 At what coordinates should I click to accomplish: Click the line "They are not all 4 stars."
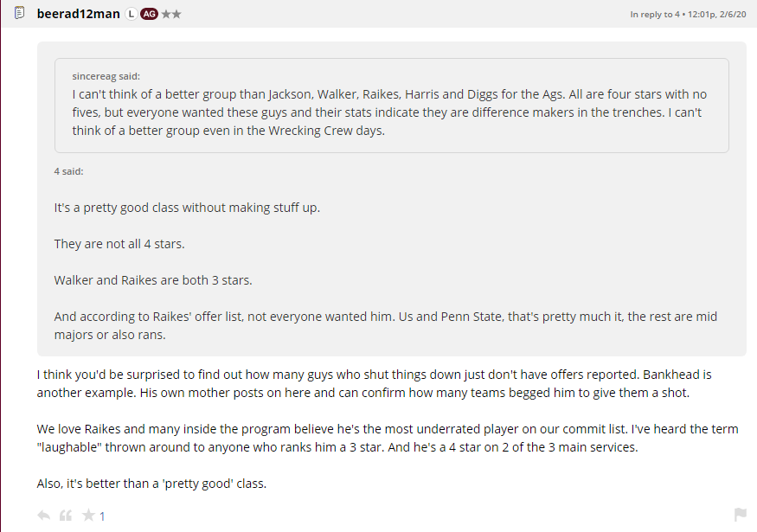(x=119, y=244)
